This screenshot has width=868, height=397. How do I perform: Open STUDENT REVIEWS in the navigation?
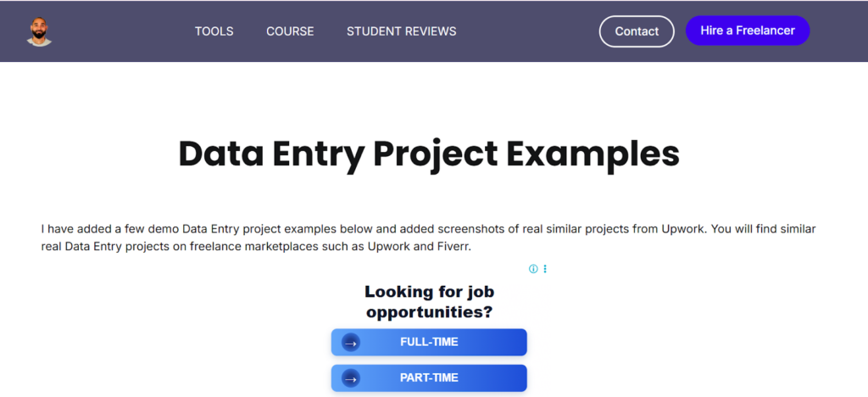(401, 31)
